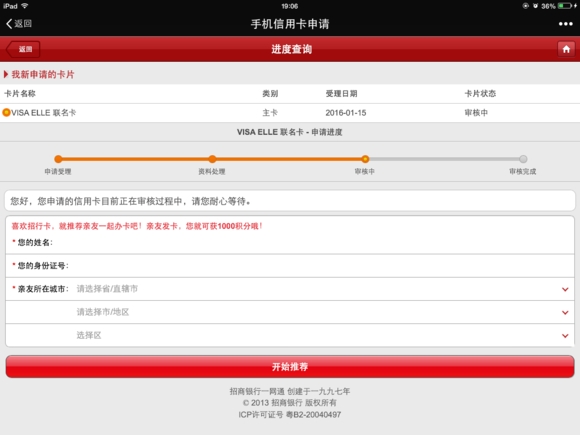Viewport: 580px width, 435px height.
Task: Tap the top-left 返回 back arrow
Action: coord(19,24)
